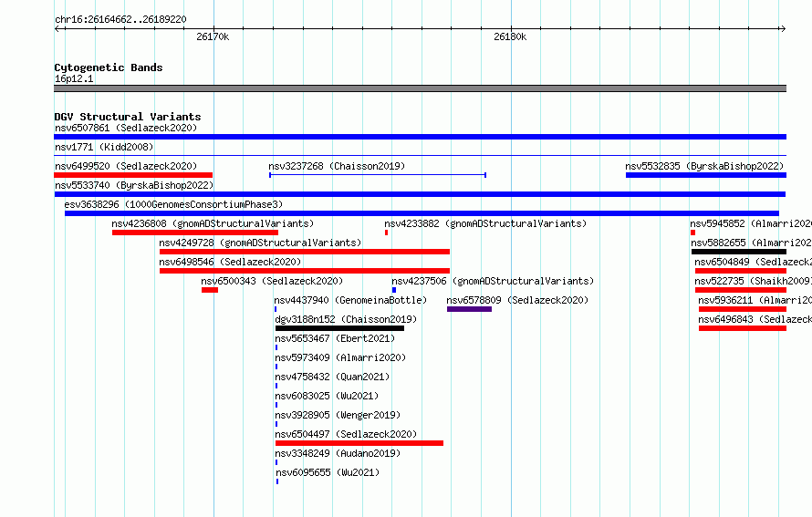
Task: Click nsv6504497 (Sedlazeck2020) label
Action: click(x=346, y=434)
